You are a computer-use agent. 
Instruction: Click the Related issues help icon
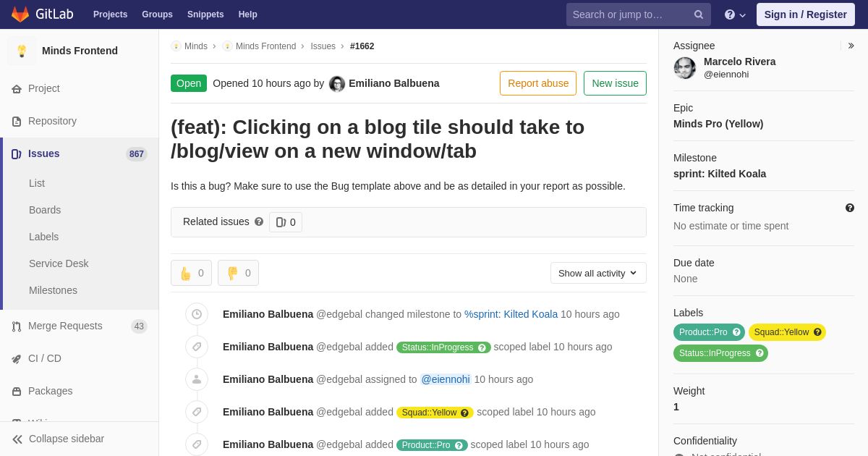coord(259,221)
